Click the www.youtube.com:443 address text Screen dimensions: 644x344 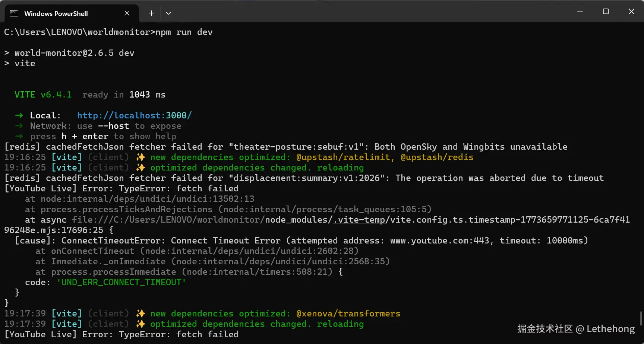coord(439,241)
